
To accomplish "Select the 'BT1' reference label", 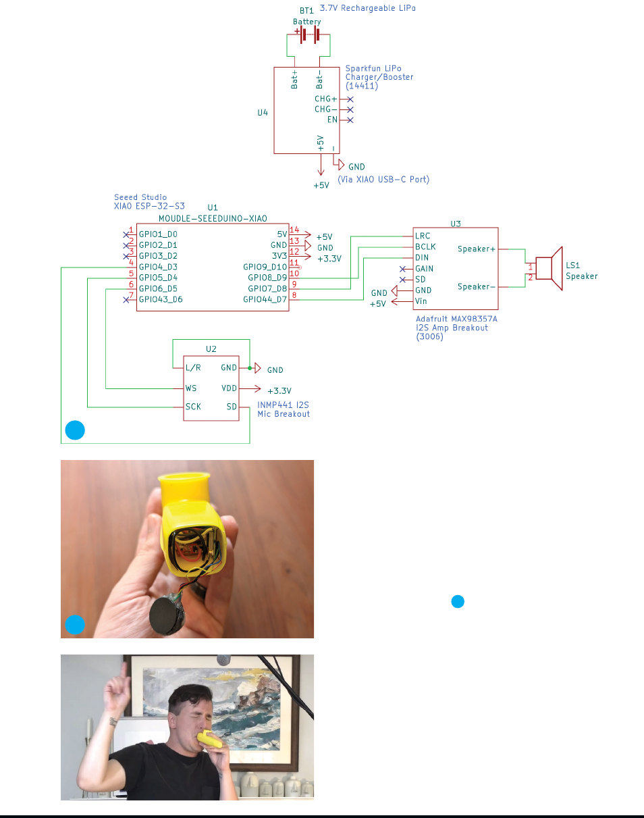I will point(306,11).
